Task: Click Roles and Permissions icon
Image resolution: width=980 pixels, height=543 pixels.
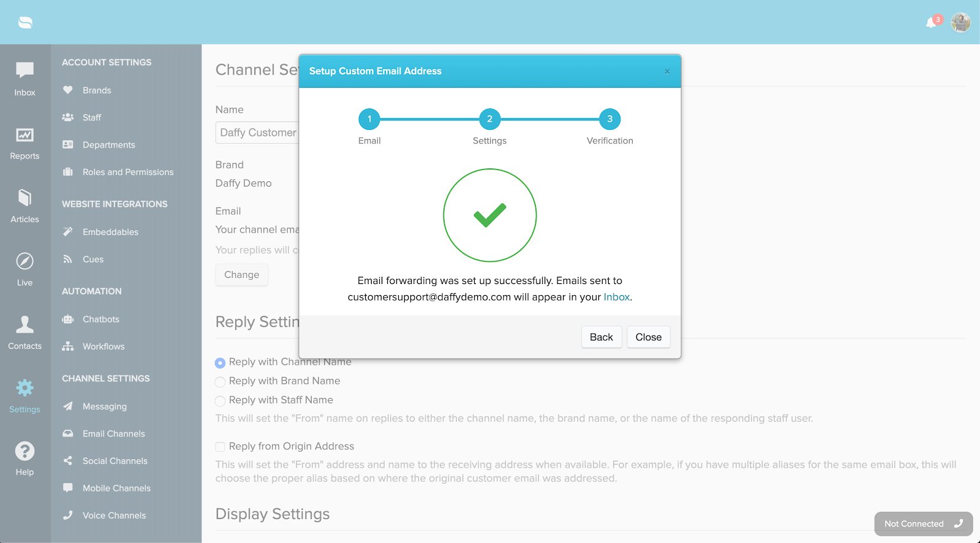Action: (68, 172)
